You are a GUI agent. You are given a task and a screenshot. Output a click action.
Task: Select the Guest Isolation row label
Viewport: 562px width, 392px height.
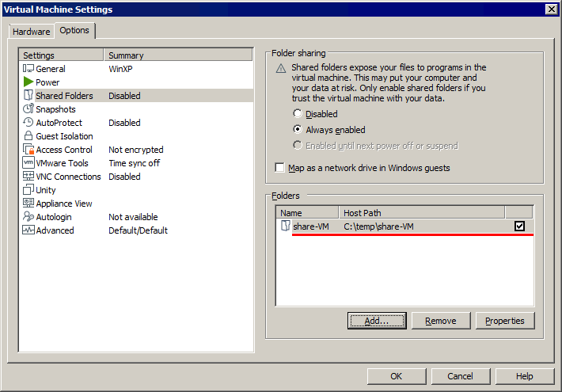[x=65, y=136]
